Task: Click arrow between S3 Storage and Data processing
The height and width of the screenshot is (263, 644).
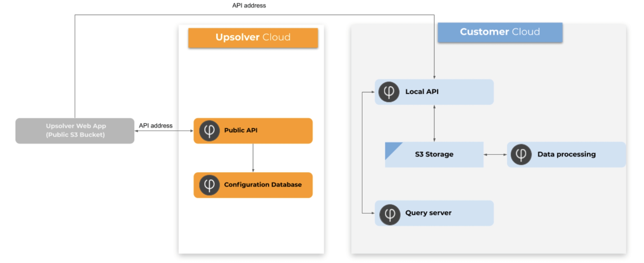Action: click(495, 155)
